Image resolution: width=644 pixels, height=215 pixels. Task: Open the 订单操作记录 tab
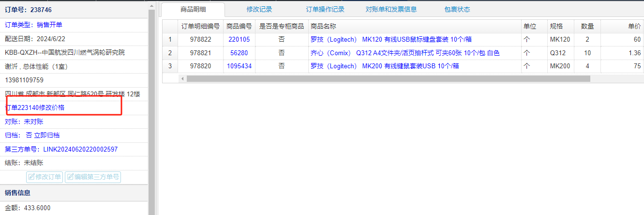click(x=325, y=9)
